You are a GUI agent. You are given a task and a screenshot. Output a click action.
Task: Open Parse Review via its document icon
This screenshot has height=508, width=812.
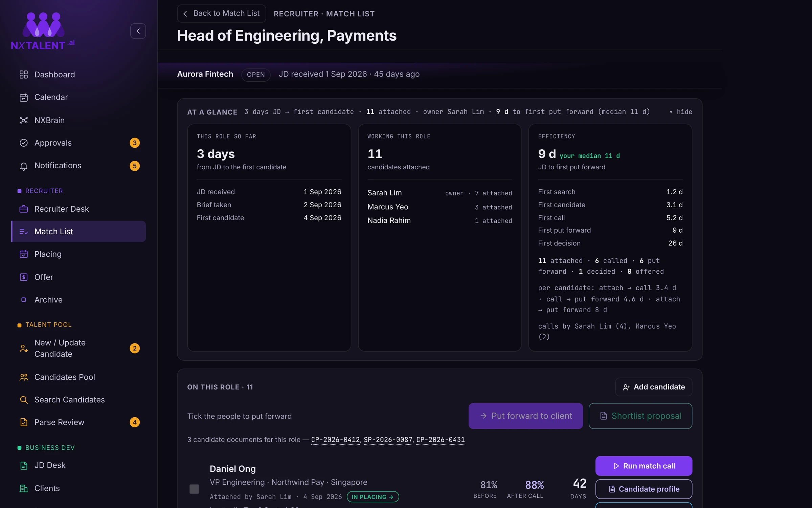(x=23, y=422)
